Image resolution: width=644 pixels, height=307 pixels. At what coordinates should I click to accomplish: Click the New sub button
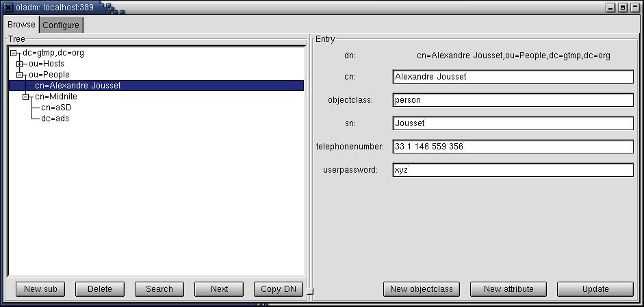(40, 289)
